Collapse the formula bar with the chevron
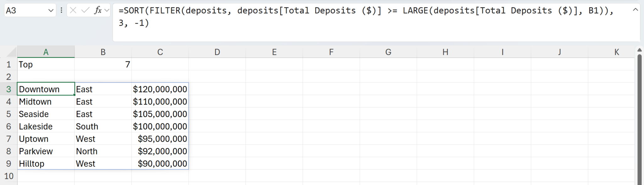 point(635,10)
